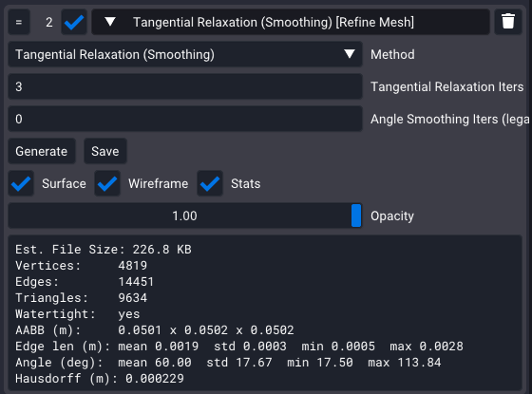
Task: Open the Method dropdown
Action: [185, 54]
